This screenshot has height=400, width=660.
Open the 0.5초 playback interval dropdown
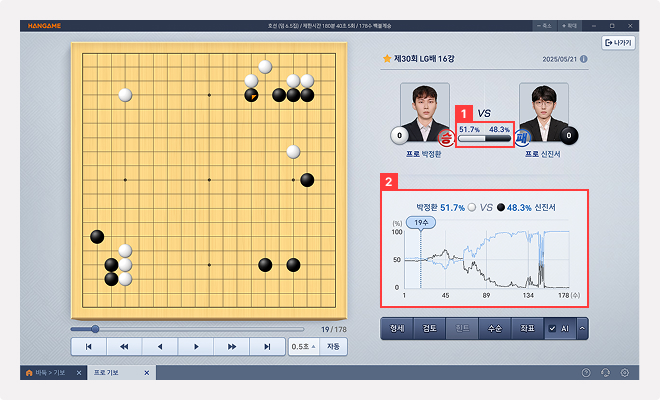coord(304,347)
